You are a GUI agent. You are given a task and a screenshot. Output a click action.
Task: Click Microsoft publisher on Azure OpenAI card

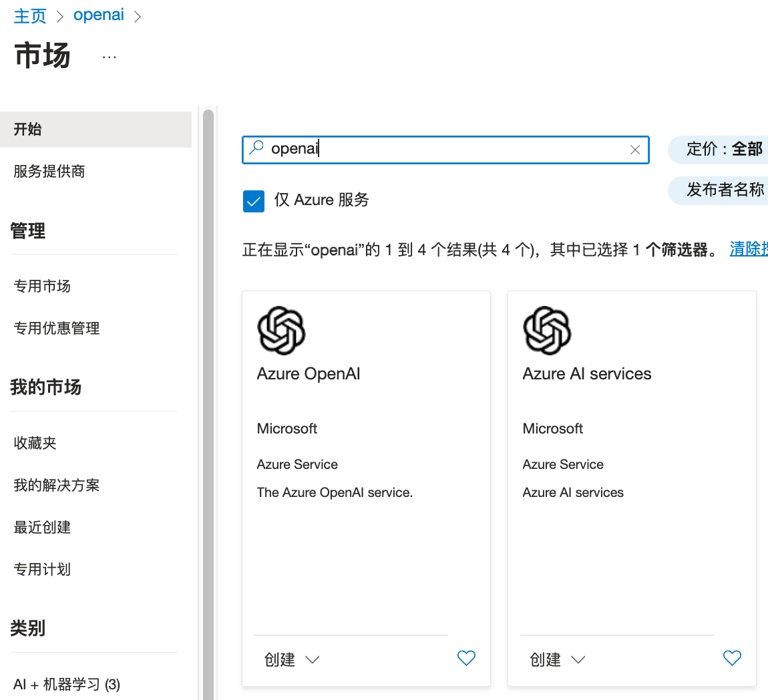[x=287, y=429]
